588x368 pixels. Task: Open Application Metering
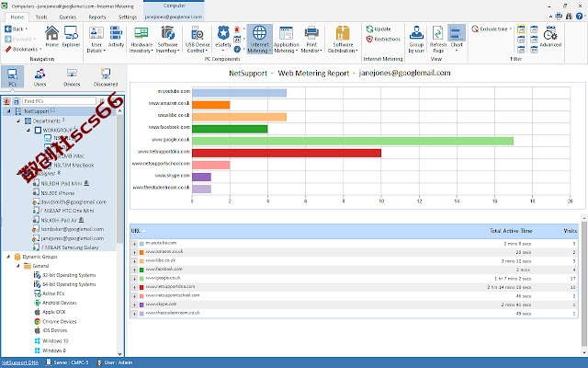click(x=286, y=40)
